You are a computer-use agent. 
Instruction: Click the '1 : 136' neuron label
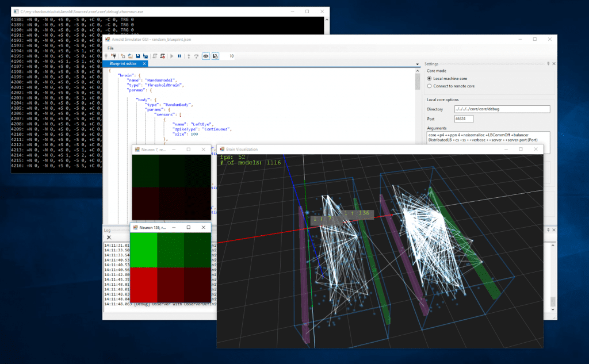357,213
